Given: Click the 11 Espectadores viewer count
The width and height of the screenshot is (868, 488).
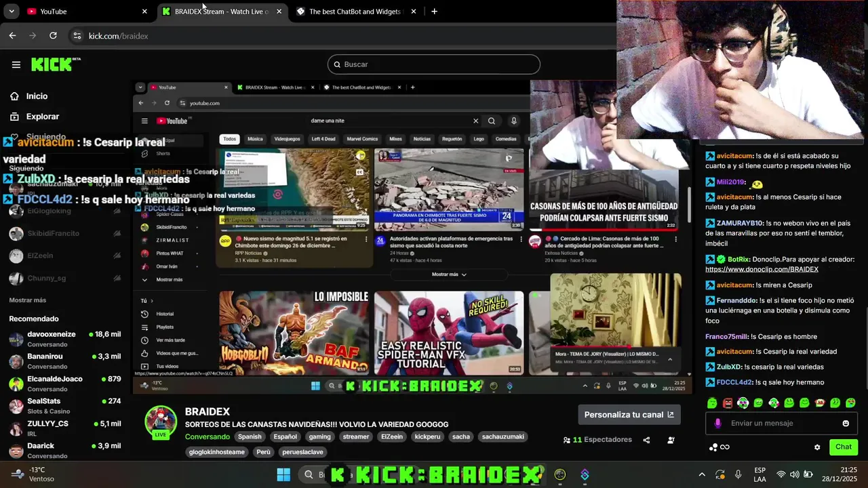Looking at the screenshot, I should pyautogui.click(x=597, y=440).
